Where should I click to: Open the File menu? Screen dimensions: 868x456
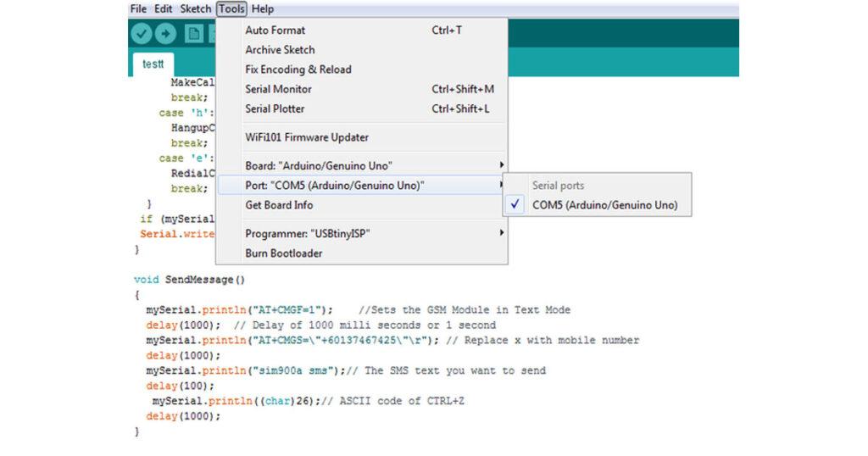coord(138,9)
